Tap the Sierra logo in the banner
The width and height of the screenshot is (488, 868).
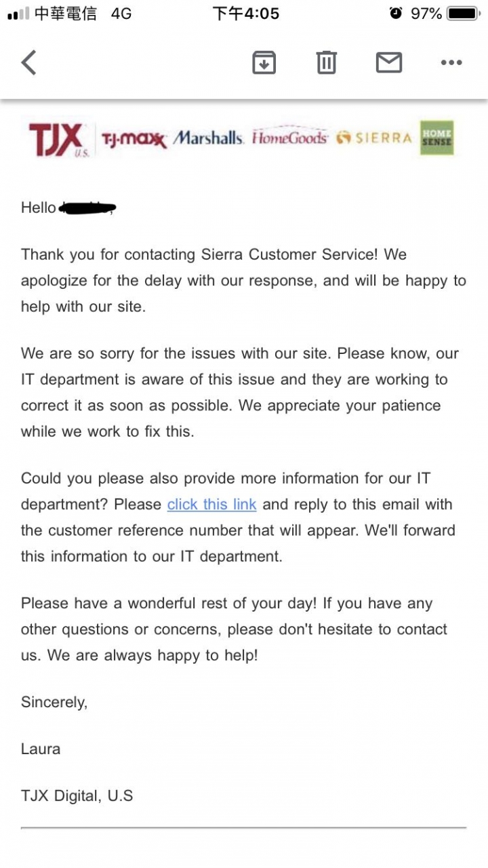pyautogui.click(x=374, y=138)
